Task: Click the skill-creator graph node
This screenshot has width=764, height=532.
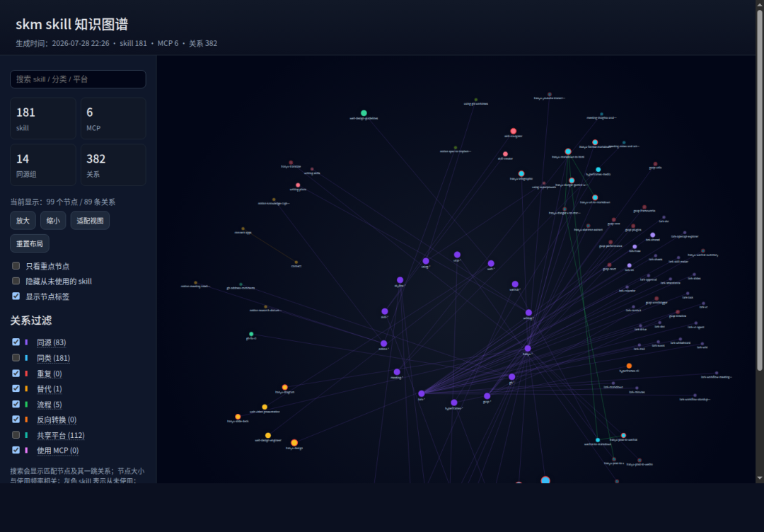Action: coord(505,154)
